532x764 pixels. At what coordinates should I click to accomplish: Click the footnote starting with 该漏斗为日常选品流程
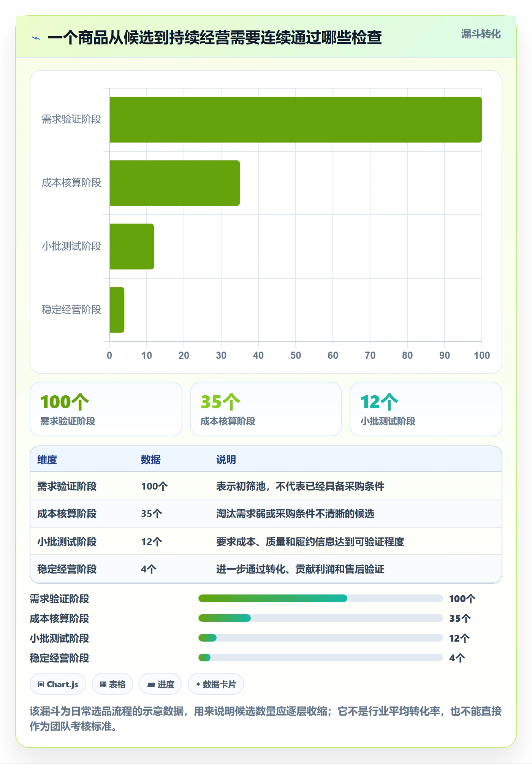coord(266,719)
